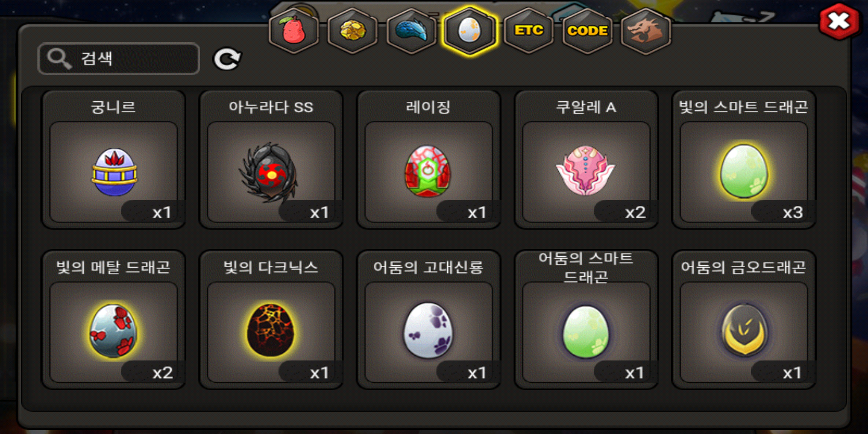Select the egg inventory tab
This screenshot has height=434, width=868.
click(x=470, y=30)
